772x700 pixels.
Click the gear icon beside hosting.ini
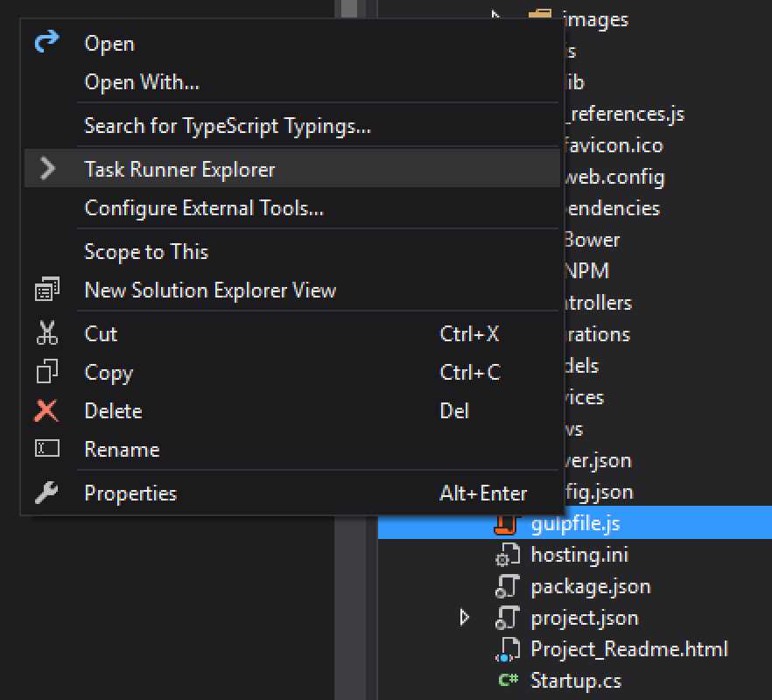[507, 555]
